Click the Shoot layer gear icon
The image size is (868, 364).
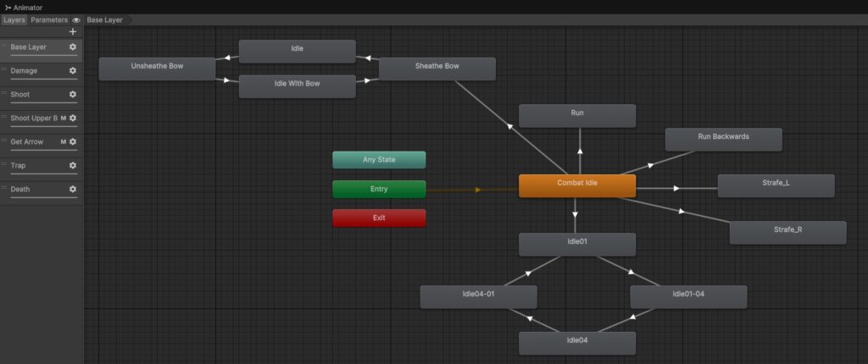click(73, 95)
